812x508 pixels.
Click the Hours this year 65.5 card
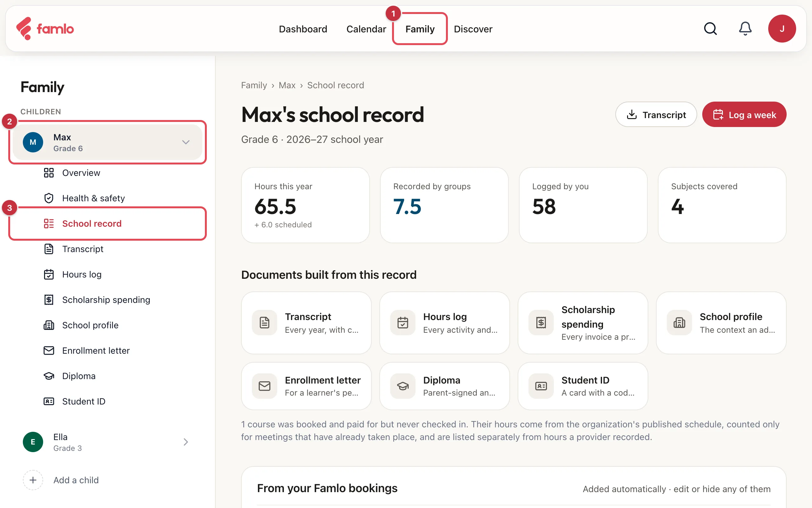point(305,205)
